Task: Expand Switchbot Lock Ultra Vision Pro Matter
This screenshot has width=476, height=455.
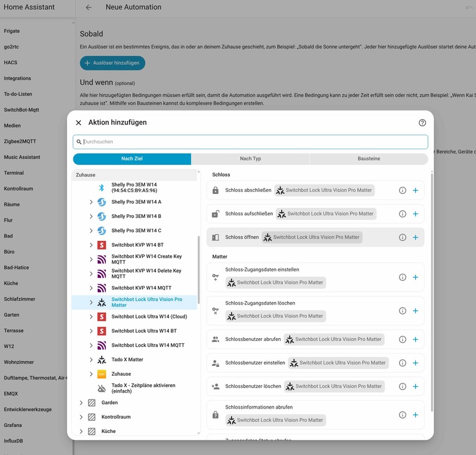Action: tap(91, 302)
